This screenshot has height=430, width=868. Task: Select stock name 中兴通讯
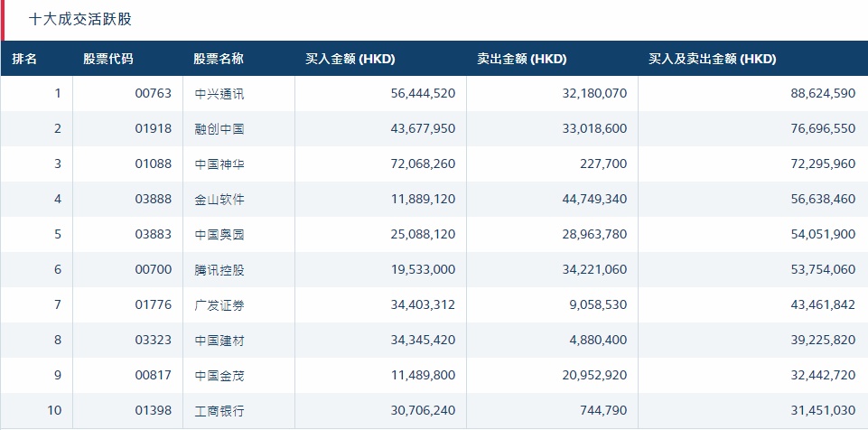[219, 93]
